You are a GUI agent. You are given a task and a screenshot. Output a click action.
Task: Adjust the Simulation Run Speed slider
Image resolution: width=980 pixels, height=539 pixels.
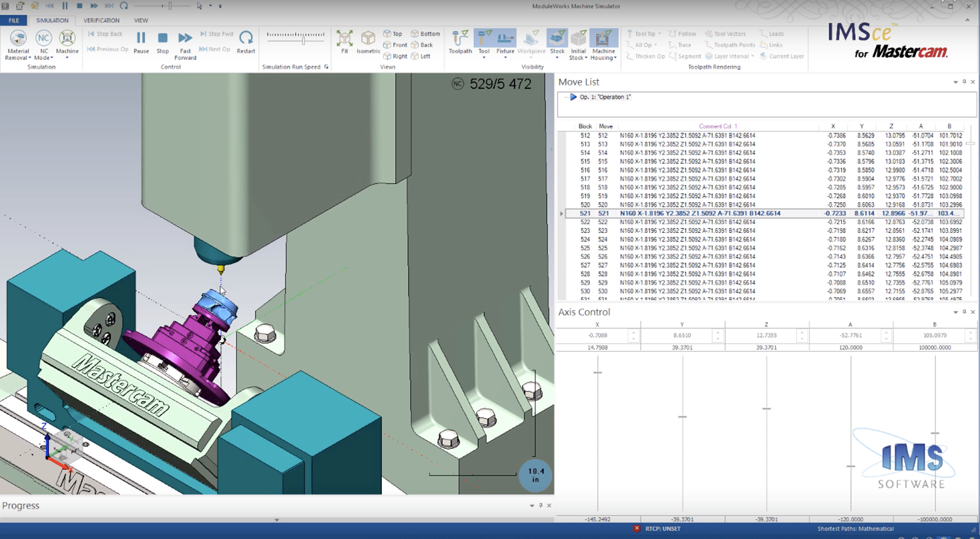click(303, 41)
